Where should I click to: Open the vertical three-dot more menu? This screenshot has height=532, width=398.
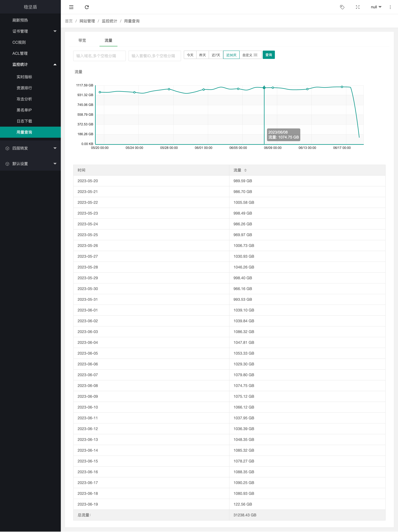390,7
